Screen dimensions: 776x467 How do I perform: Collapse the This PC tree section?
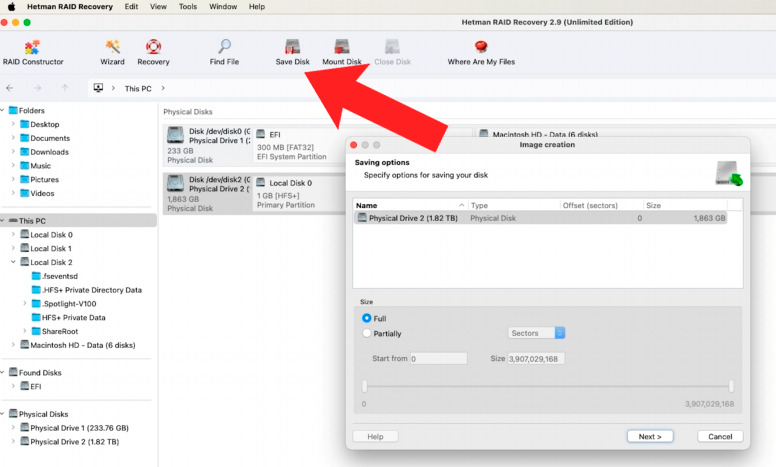3,221
